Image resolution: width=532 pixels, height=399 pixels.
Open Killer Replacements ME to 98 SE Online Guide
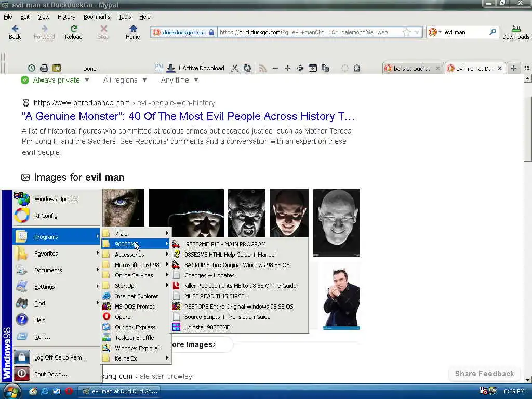[x=240, y=286]
